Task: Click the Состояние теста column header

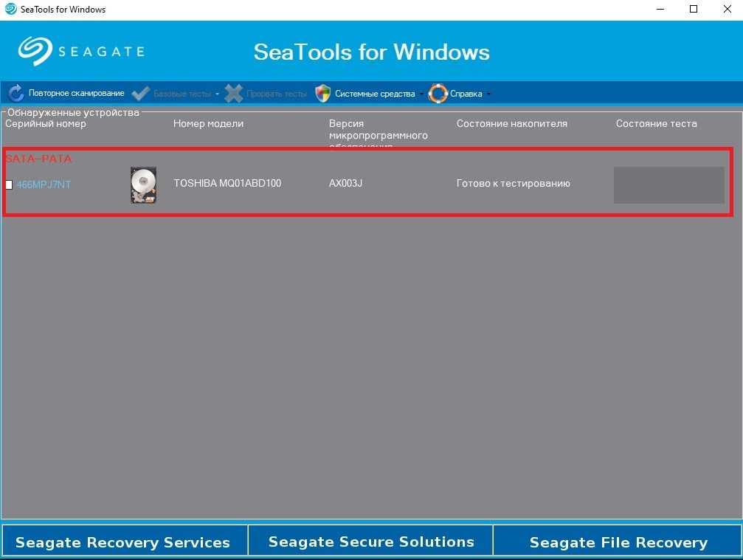Action: pyautogui.click(x=656, y=124)
